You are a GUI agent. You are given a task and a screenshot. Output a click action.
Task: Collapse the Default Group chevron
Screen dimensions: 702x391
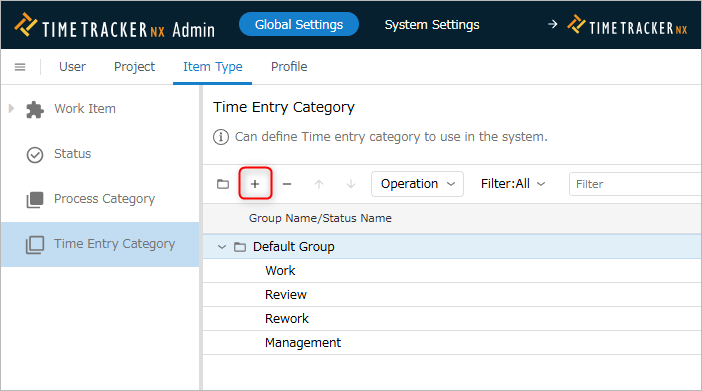[222, 247]
